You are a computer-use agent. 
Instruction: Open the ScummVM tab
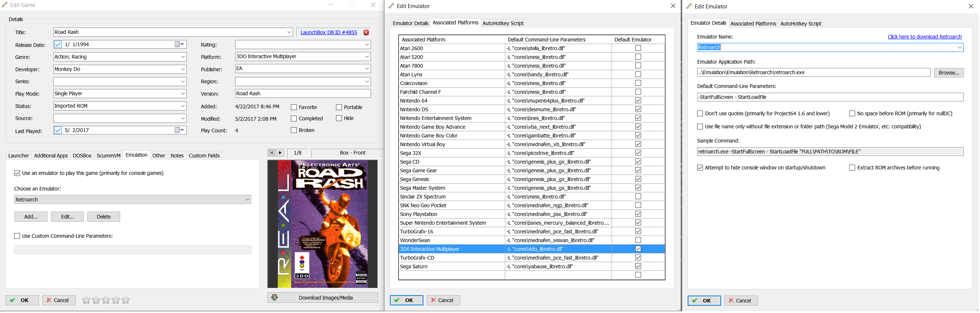click(108, 156)
